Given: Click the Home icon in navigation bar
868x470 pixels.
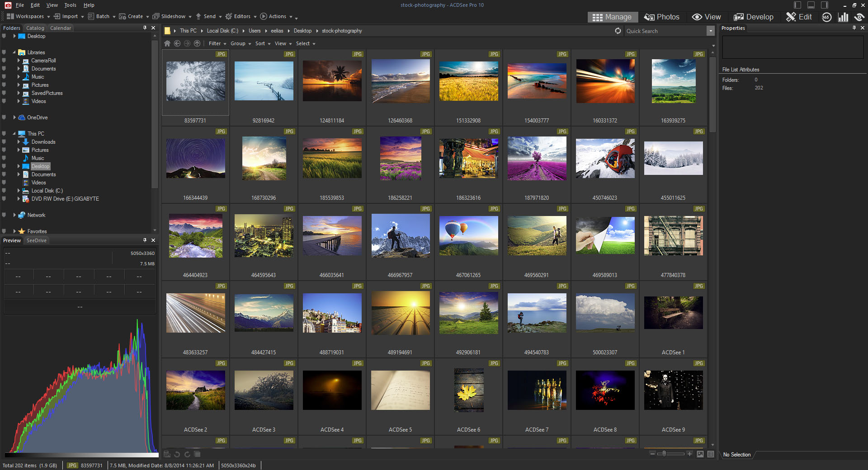Looking at the screenshot, I should (x=167, y=43).
